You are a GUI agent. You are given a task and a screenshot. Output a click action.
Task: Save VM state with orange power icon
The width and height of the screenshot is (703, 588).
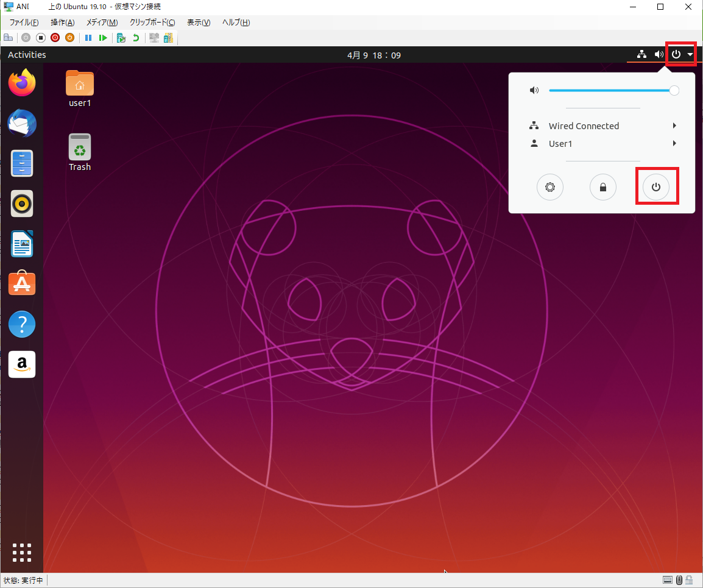click(x=69, y=38)
